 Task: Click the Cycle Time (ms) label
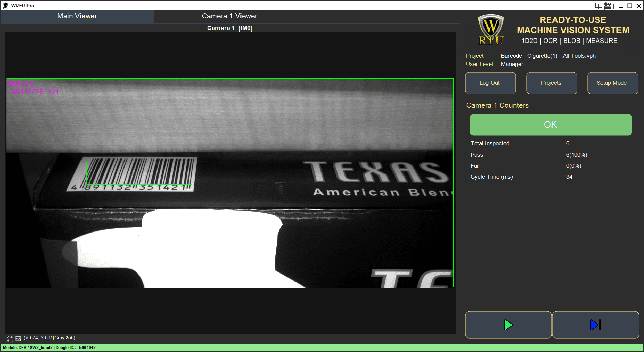click(x=492, y=177)
